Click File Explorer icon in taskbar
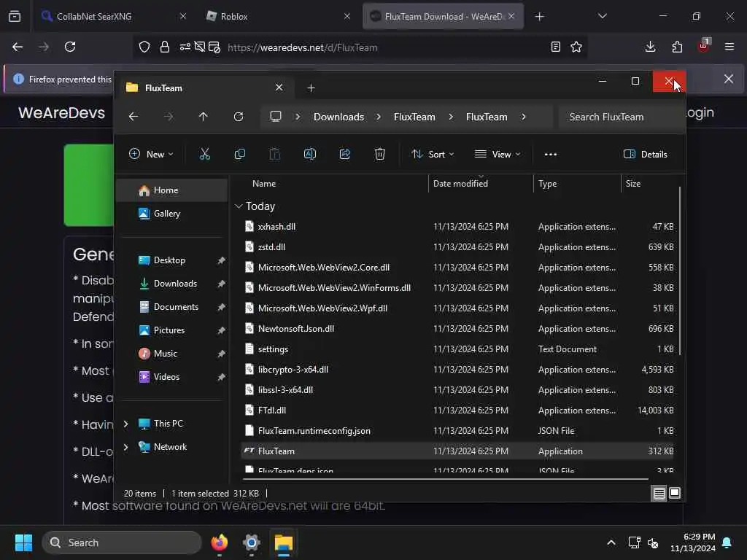The image size is (747, 560). [x=284, y=542]
